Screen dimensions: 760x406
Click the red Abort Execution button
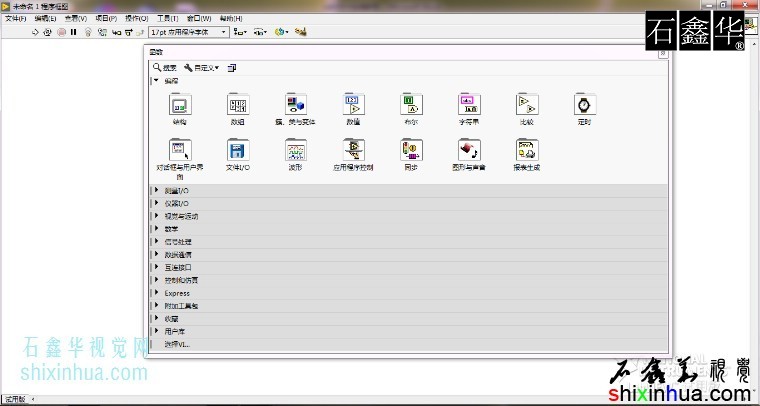click(x=62, y=32)
